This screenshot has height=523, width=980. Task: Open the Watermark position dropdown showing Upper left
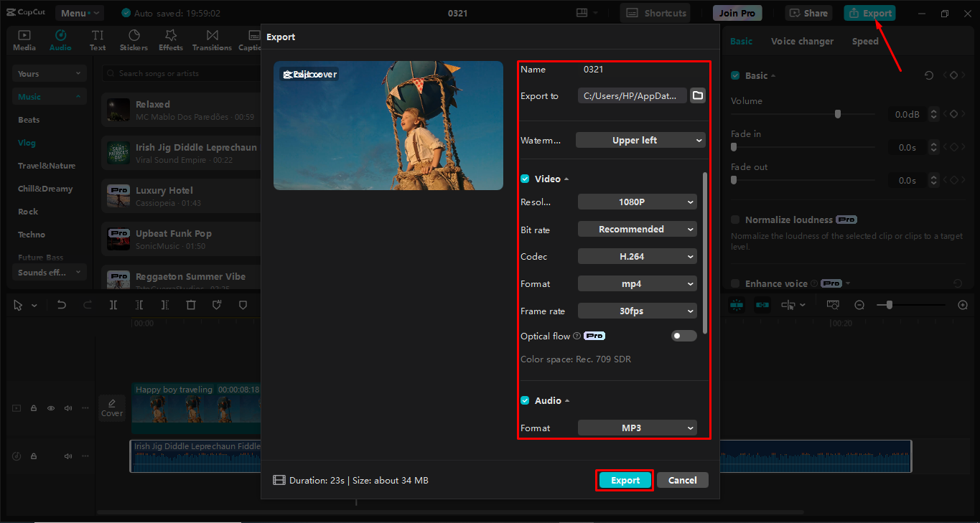640,140
